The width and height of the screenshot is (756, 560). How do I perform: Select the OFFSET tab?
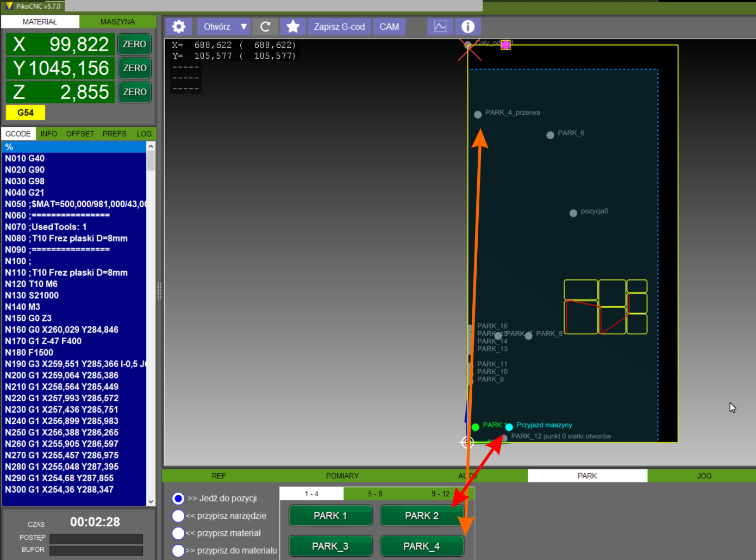tap(80, 134)
